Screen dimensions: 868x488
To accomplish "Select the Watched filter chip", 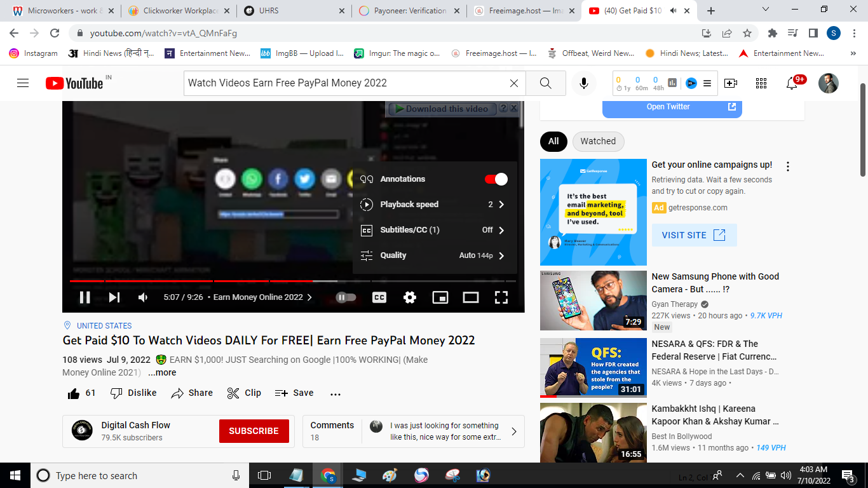I will (598, 141).
